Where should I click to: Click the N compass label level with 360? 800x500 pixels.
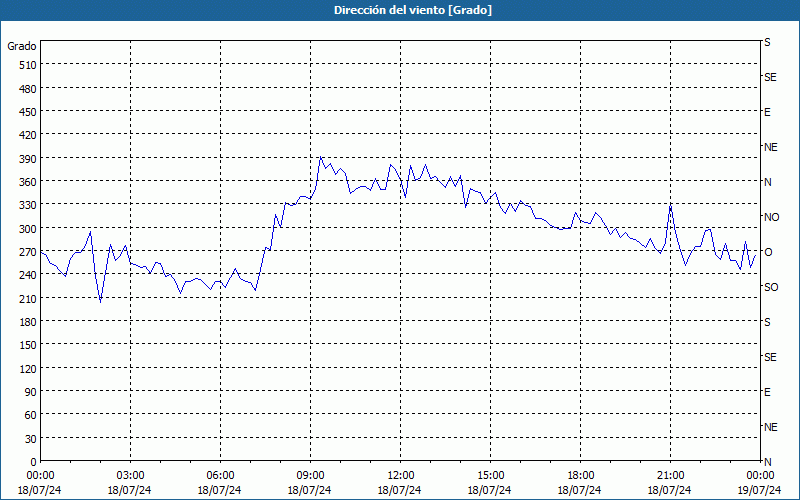(x=767, y=182)
